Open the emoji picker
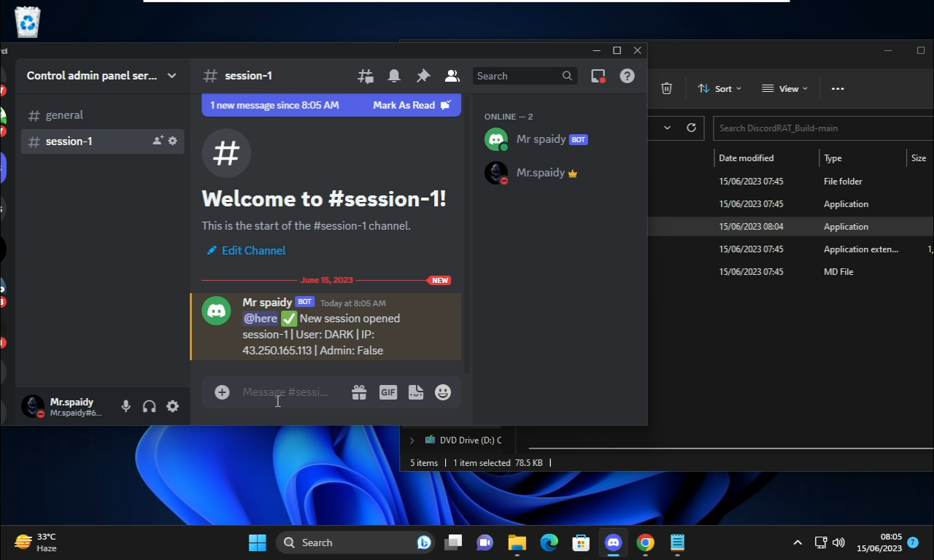The height and width of the screenshot is (560, 934). coord(443,392)
